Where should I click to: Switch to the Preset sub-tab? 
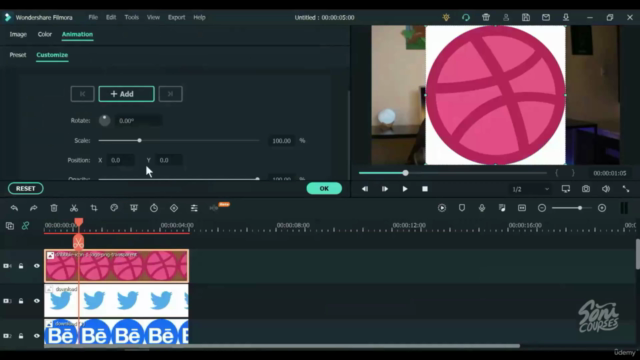click(x=18, y=55)
